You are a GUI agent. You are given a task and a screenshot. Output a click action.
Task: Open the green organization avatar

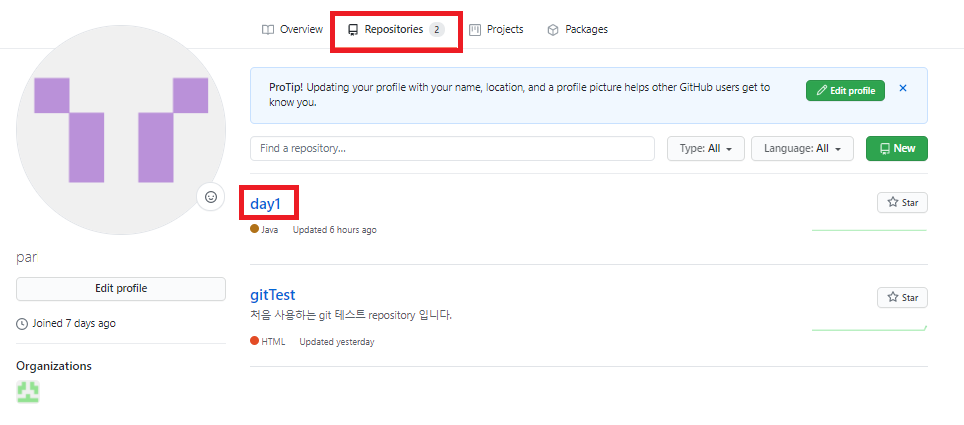[x=28, y=392]
